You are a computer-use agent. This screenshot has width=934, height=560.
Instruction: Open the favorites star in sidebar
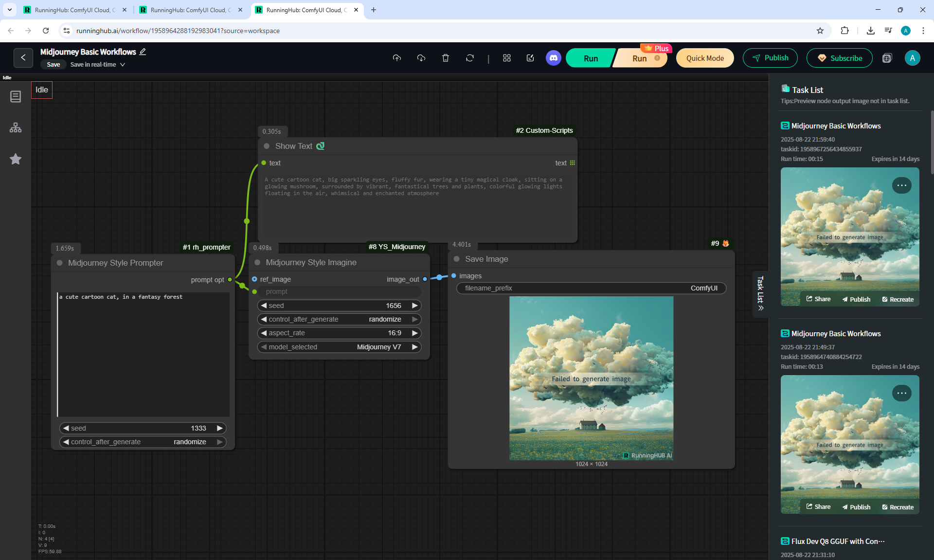[16, 159]
